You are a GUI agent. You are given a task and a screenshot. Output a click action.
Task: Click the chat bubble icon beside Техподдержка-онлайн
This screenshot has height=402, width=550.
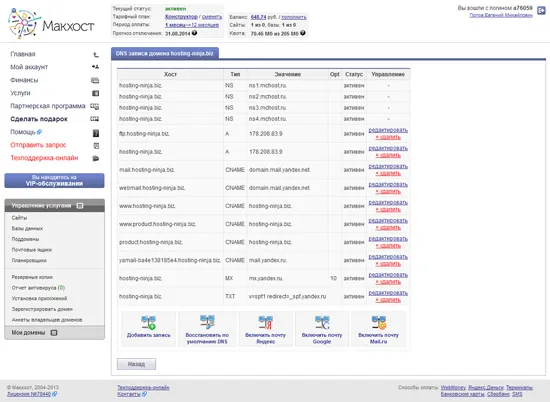95,159
